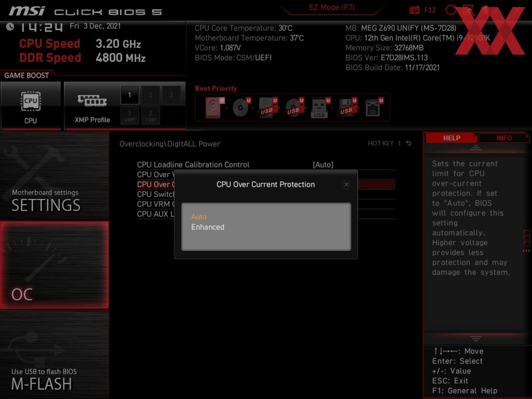
Task: Click the help panel scroll-up handle
Action: tap(476, 148)
